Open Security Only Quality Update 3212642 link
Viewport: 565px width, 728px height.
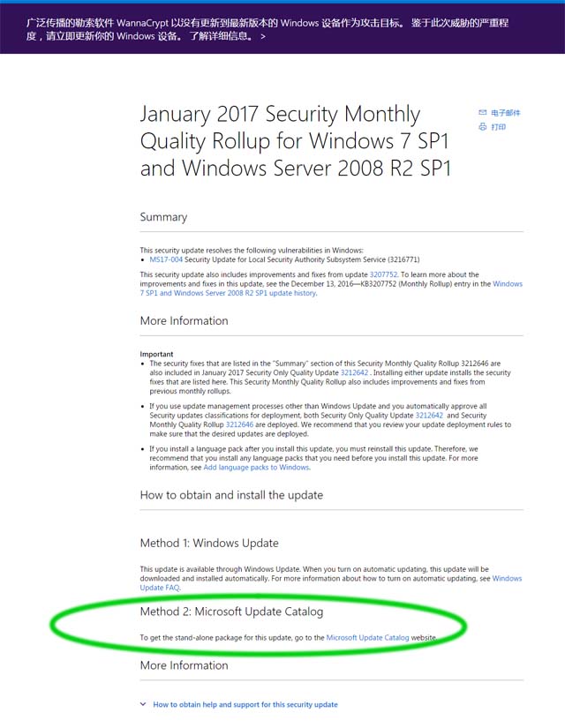(x=354, y=372)
